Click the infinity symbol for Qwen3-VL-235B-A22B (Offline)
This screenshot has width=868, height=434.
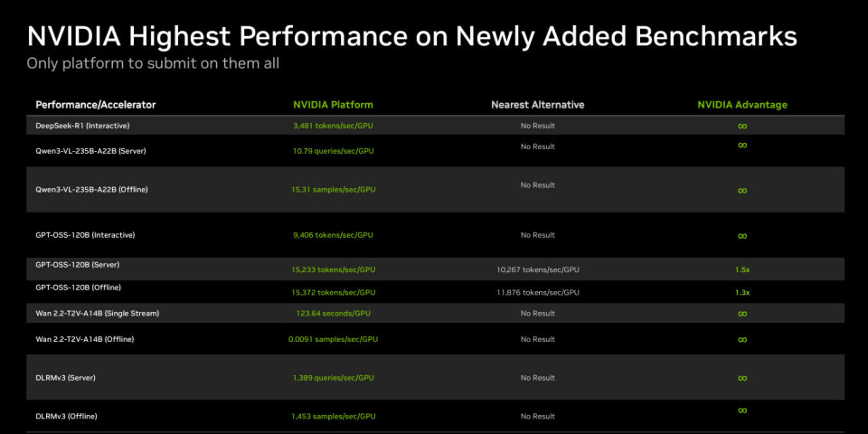(x=742, y=190)
